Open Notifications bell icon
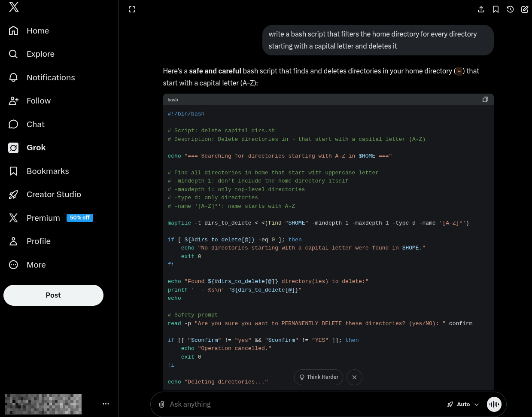The width and height of the screenshot is (532, 417). coord(13,77)
